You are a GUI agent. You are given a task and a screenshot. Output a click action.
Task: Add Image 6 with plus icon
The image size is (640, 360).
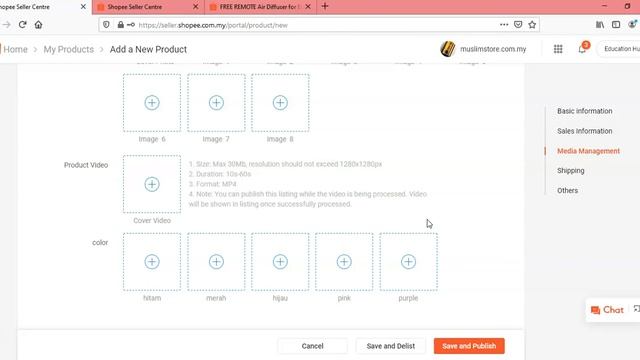152,103
